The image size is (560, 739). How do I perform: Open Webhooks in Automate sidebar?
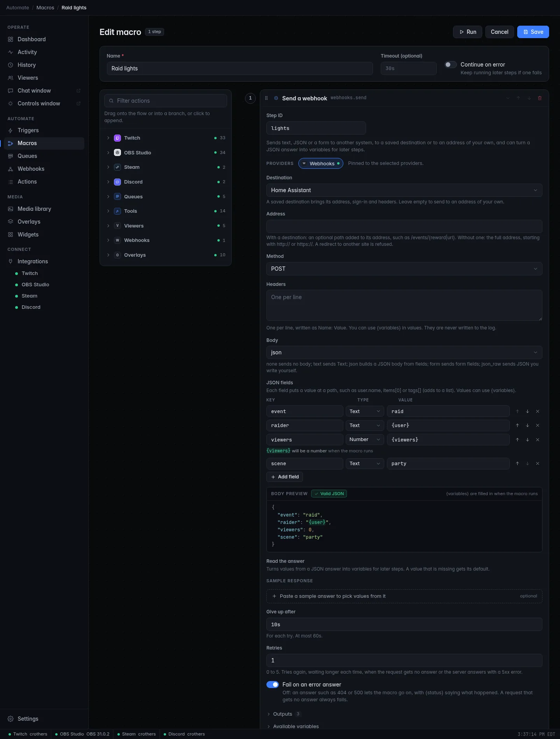(x=44, y=169)
